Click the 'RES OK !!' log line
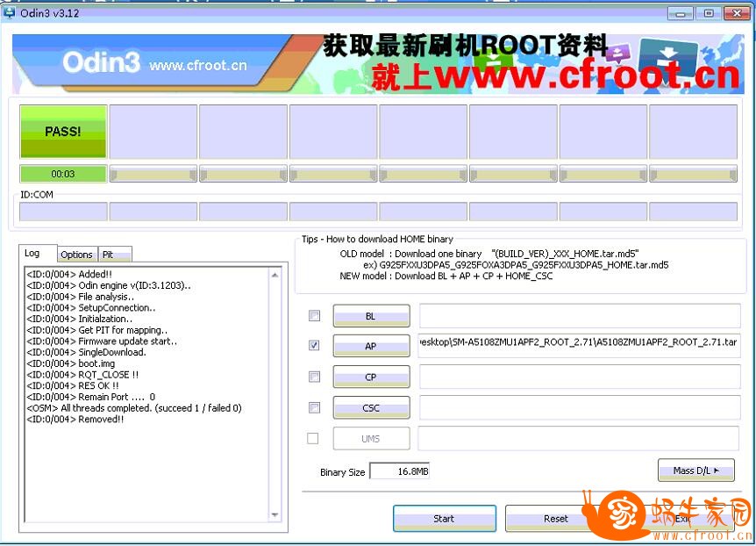The image size is (756, 546). [73, 385]
